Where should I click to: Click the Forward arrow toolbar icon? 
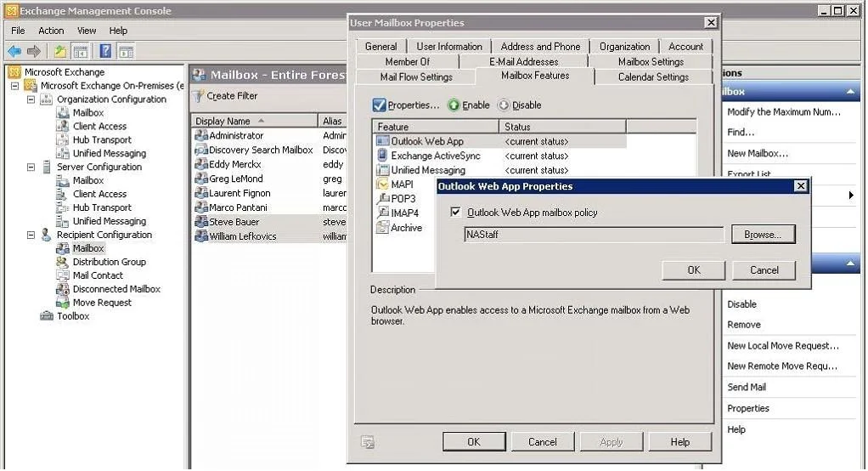[x=34, y=52]
